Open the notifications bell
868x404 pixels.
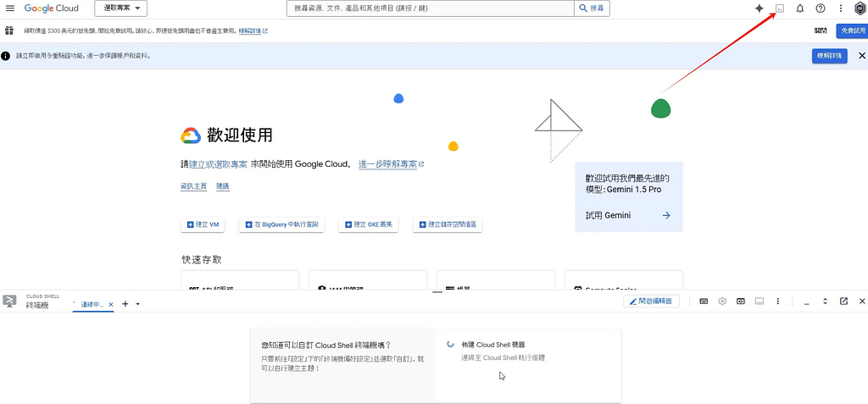click(800, 8)
